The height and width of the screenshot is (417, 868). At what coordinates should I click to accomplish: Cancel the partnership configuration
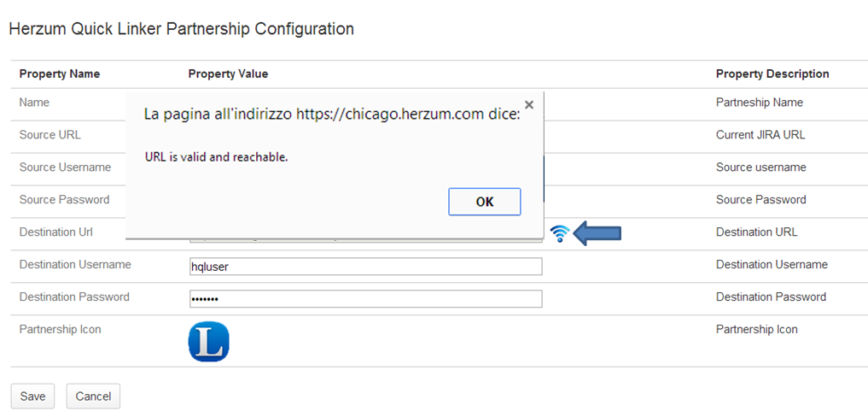(x=93, y=396)
